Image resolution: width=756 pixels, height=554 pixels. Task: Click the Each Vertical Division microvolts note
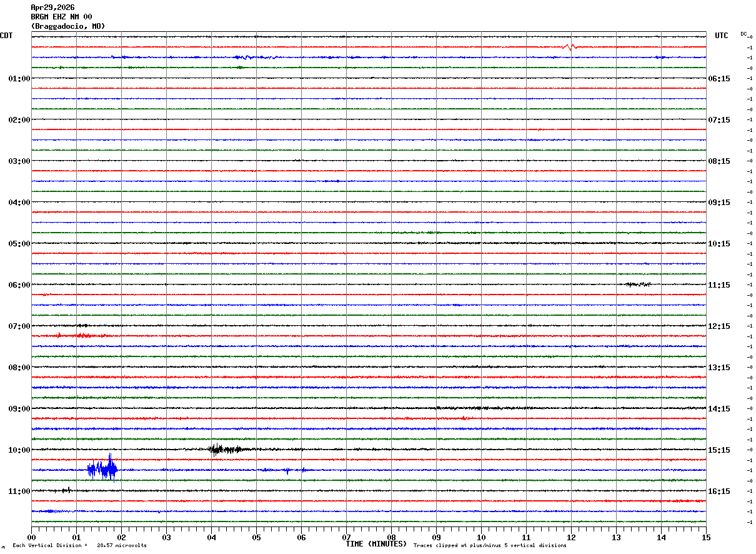(79, 545)
